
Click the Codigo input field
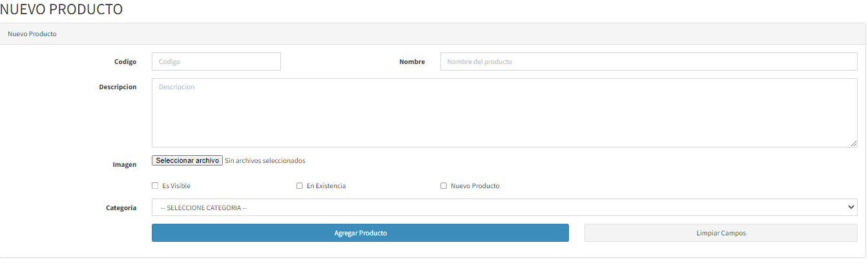click(216, 61)
